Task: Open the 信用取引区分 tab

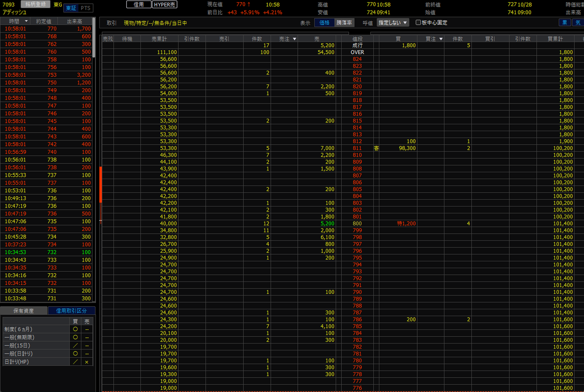Action: 72,311
